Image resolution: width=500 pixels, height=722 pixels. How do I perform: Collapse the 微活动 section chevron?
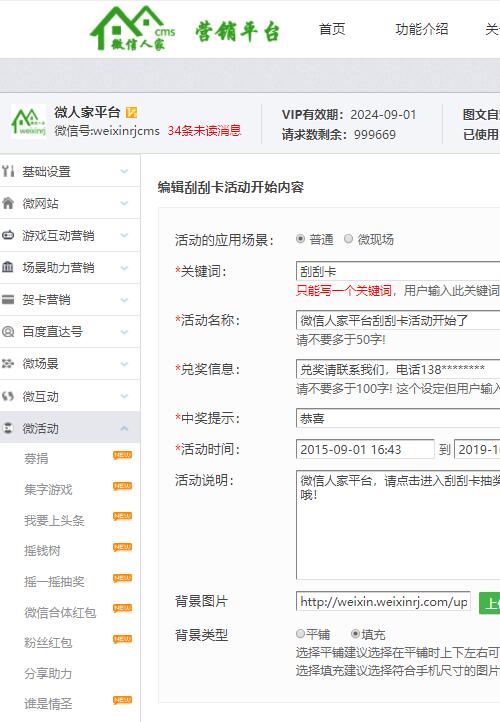pyautogui.click(x=124, y=428)
